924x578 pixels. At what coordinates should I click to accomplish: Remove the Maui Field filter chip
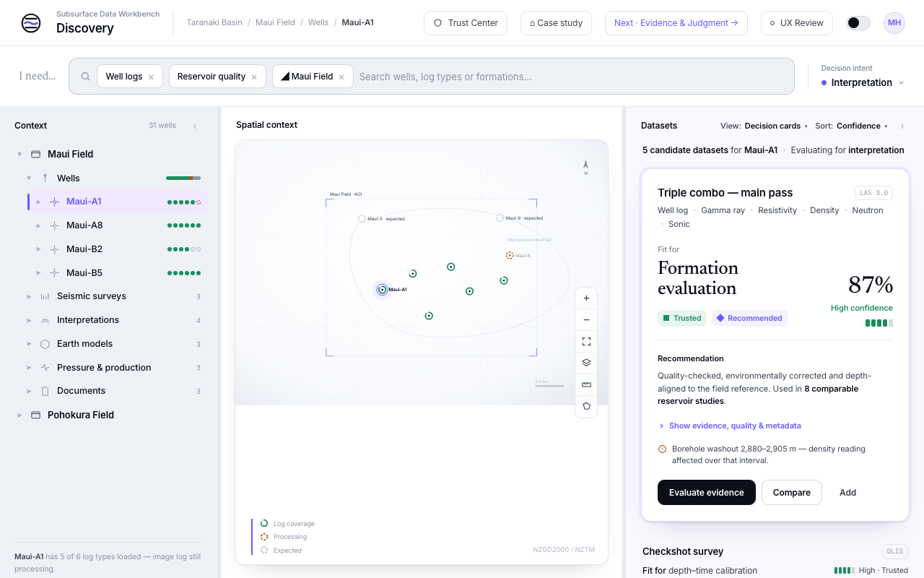(341, 77)
